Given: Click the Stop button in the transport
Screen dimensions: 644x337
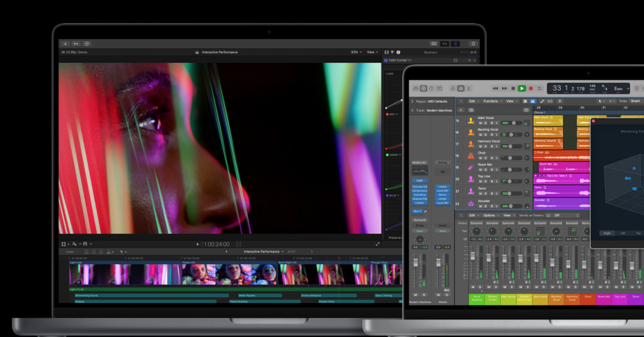Looking at the screenshot, I should tap(513, 88).
